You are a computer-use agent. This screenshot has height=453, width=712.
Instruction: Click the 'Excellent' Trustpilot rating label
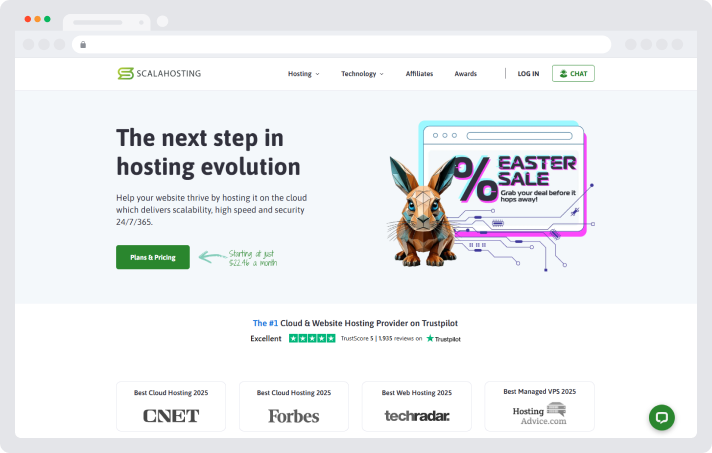[x=266, y=339]
